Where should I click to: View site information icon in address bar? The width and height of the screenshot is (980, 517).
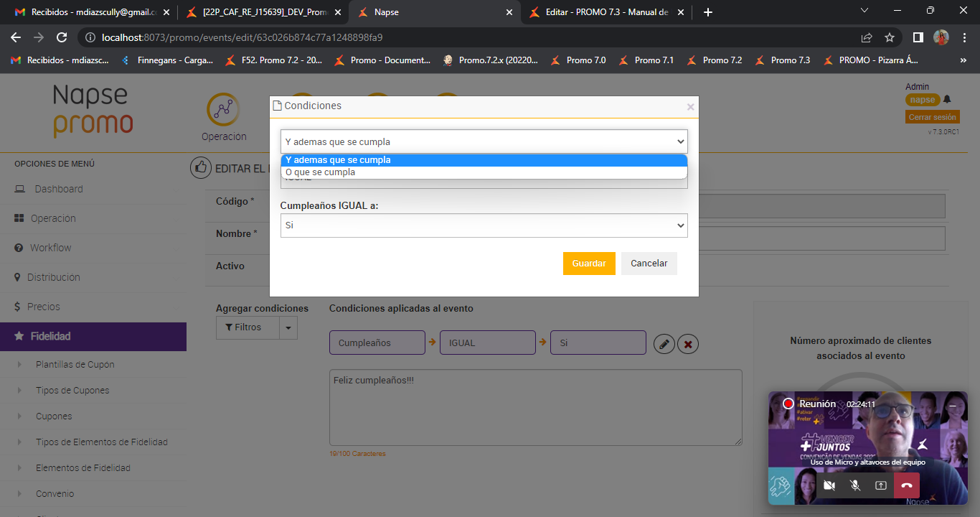tap(90, 37)
